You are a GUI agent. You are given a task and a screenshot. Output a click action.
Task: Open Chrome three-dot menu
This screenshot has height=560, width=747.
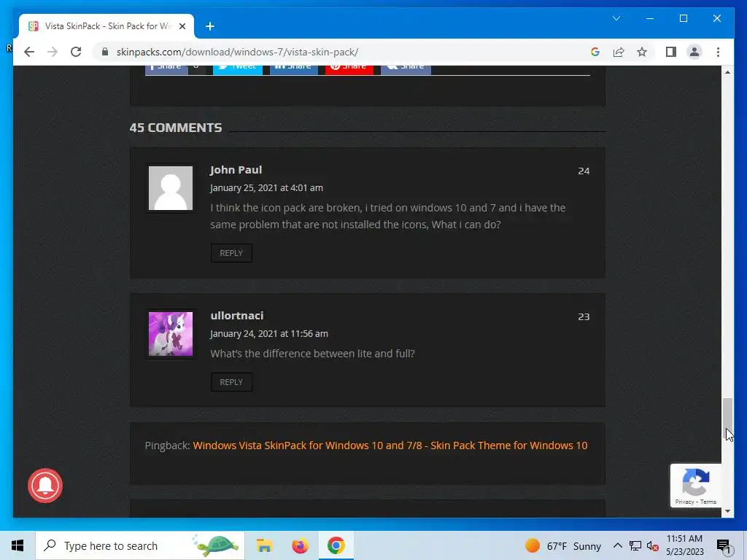coord(718,52)
